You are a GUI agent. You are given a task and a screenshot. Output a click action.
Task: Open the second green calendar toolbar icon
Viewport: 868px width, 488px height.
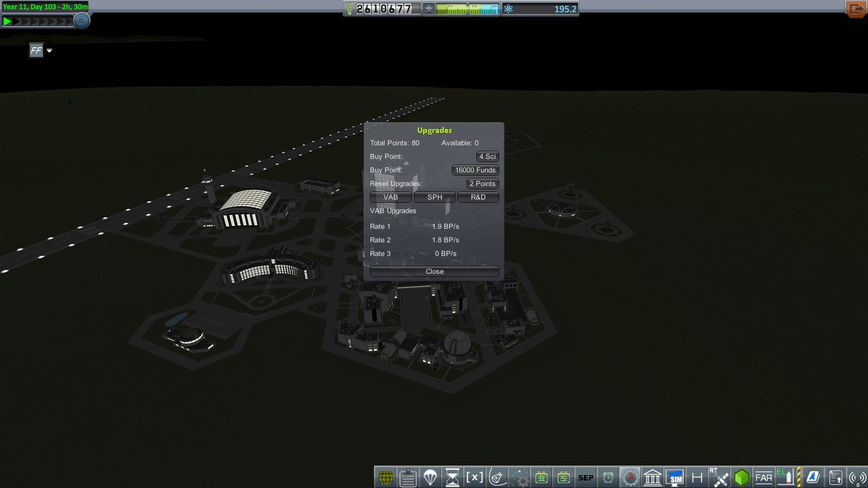click(564, 478)
